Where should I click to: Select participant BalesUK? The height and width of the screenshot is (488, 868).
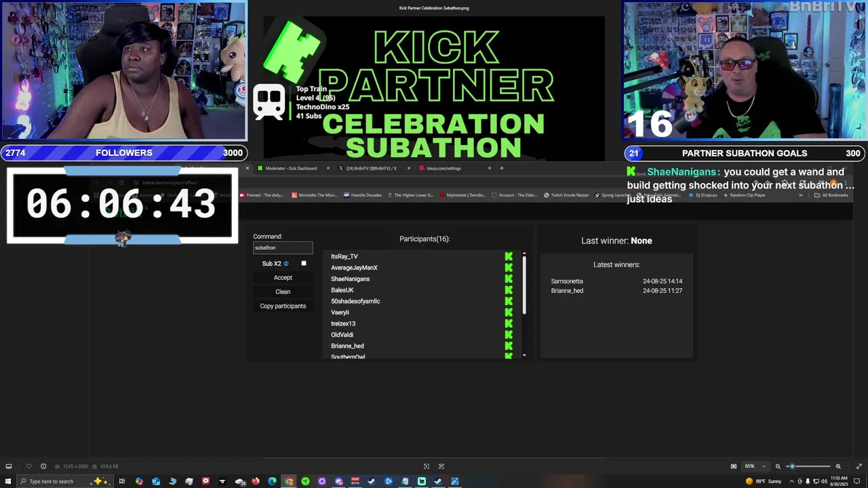click(x=342, y=290)
